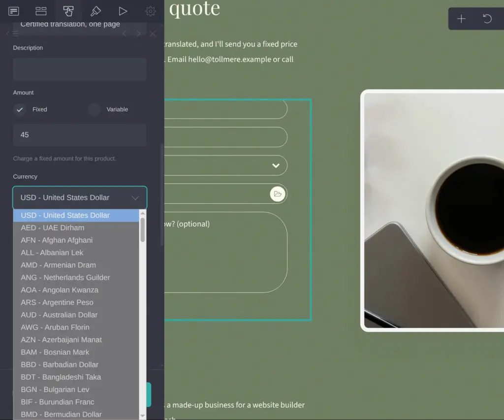
Task: Select AUD - Australian Dollar
Action: tap(76, 315)
